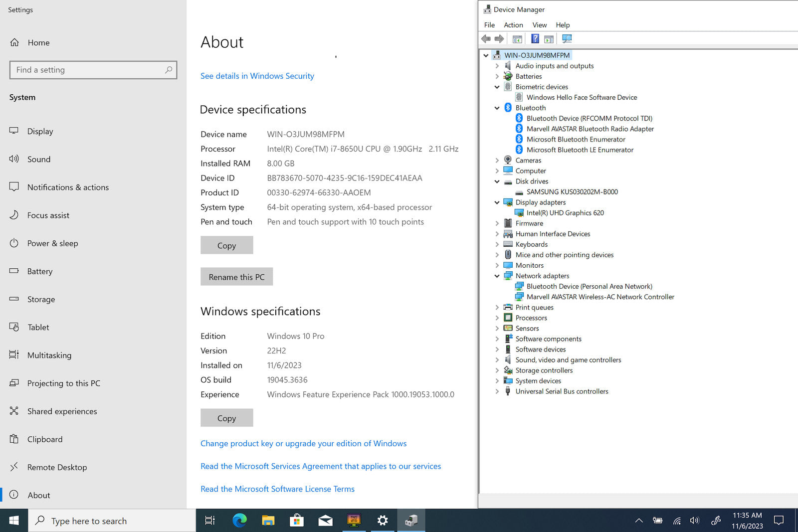
Task: Open the Windows Start menu
Action: pos(14,521)
